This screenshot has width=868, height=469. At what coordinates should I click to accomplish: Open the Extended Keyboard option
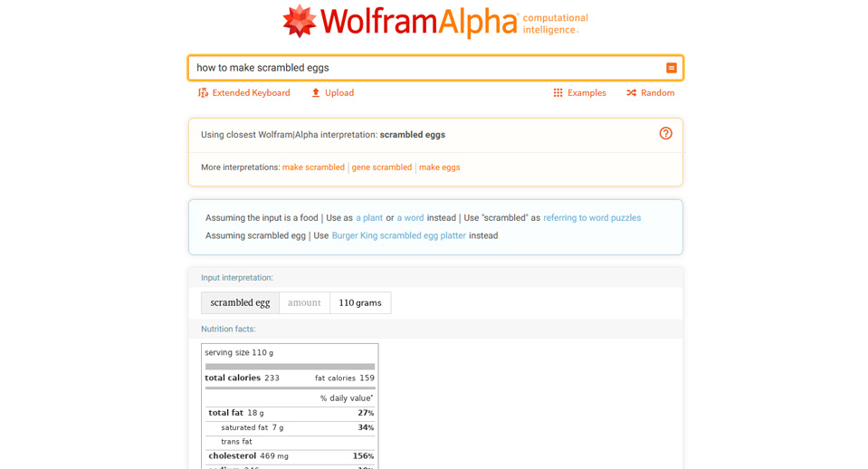coord(244,92)
